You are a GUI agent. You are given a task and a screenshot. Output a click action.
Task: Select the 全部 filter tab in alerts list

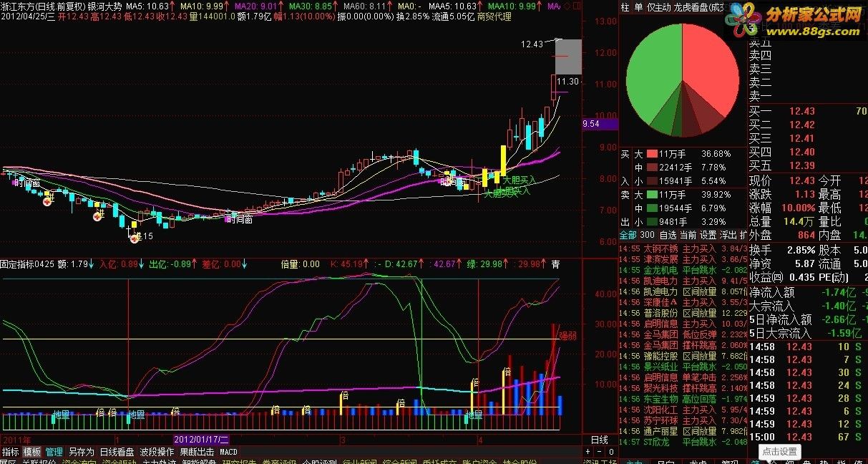pos(628,235)
